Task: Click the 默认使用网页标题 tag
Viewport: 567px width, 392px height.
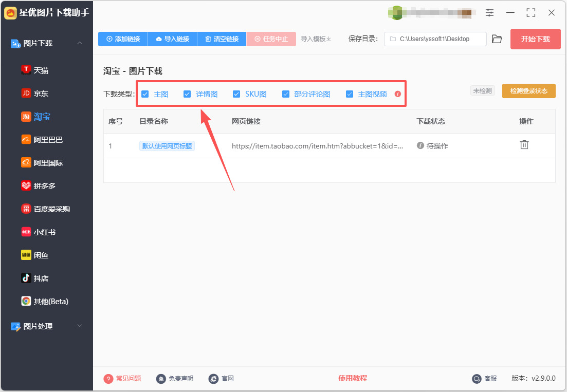Action: pos(167,146)
